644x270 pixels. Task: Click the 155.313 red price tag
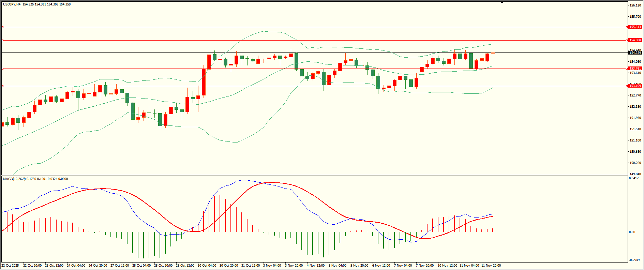pyautogui.click(x=635, y=27)
